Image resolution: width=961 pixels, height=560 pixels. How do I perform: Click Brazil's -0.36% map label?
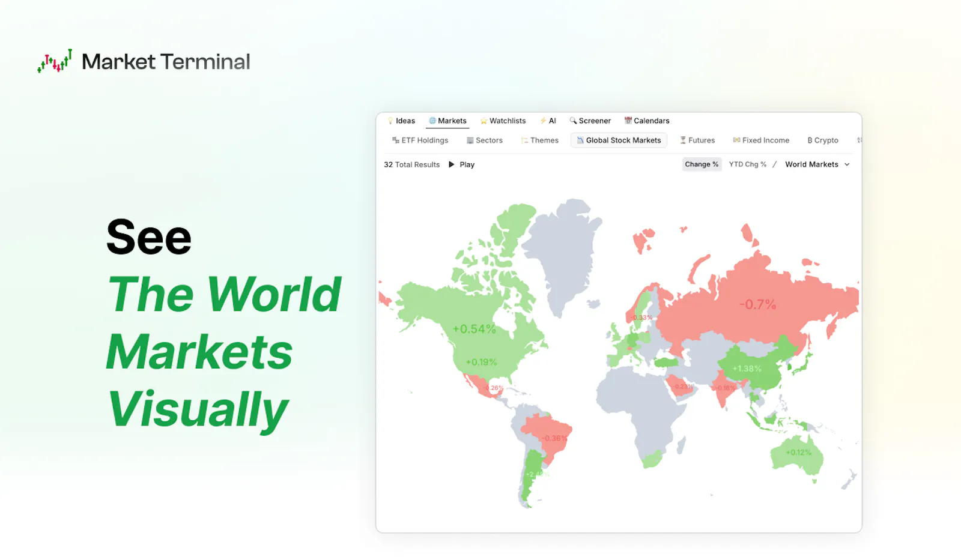(554, 438)
